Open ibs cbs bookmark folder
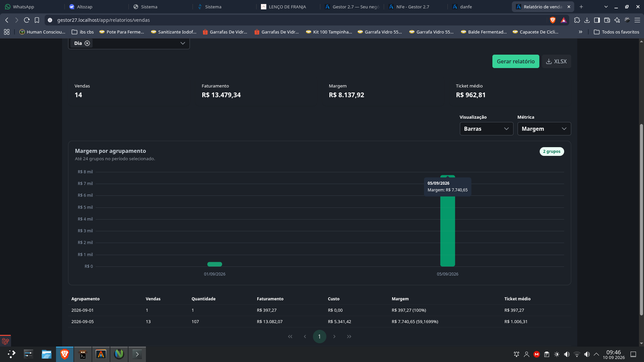 tap(83, 32)
